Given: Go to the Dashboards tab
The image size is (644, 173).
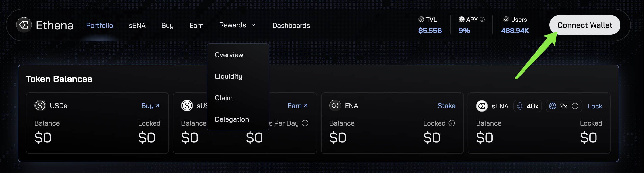Looking at the screenshot, I should 291,25.
